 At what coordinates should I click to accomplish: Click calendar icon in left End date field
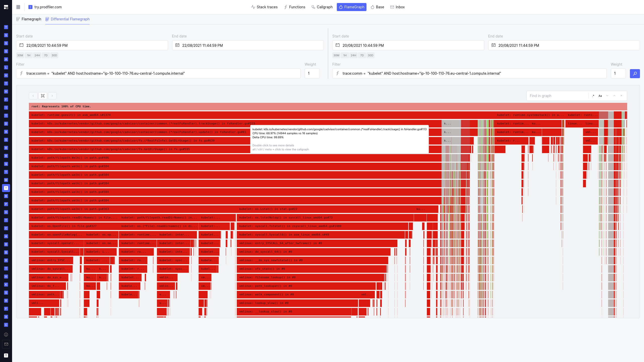pyautogui.click(x=177, y=45)
